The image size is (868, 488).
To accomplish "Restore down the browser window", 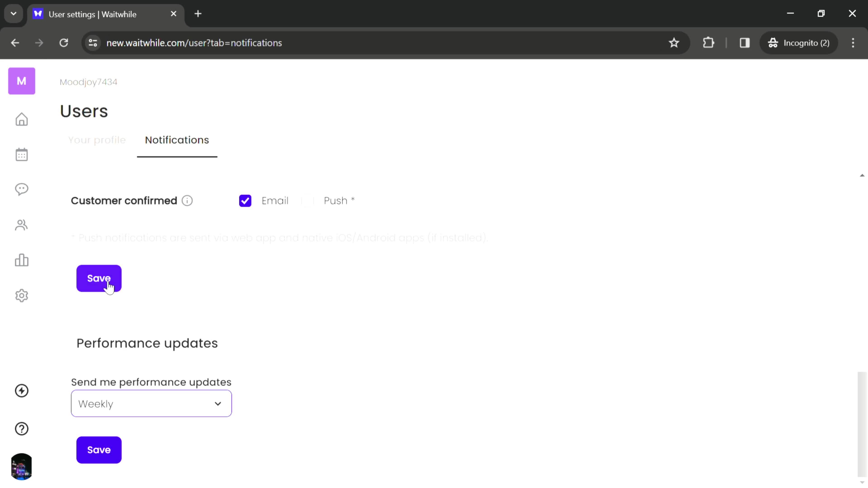I will pos(821,14).
